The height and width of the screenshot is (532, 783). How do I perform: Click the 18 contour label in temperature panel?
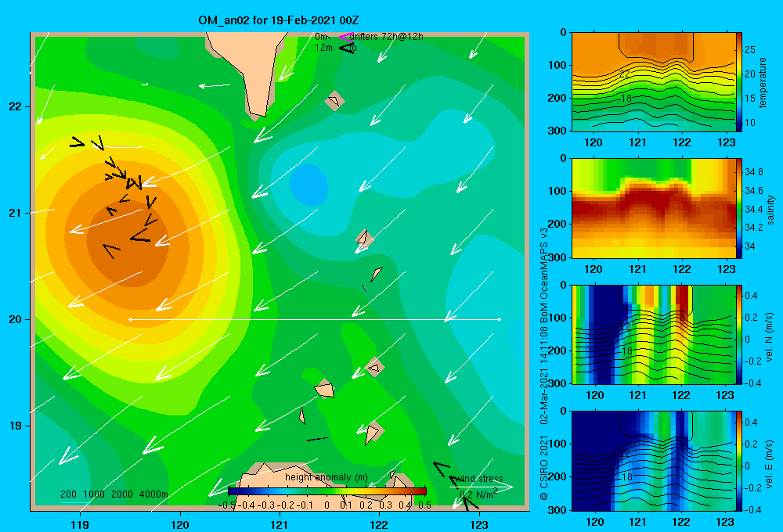point(626,99)
